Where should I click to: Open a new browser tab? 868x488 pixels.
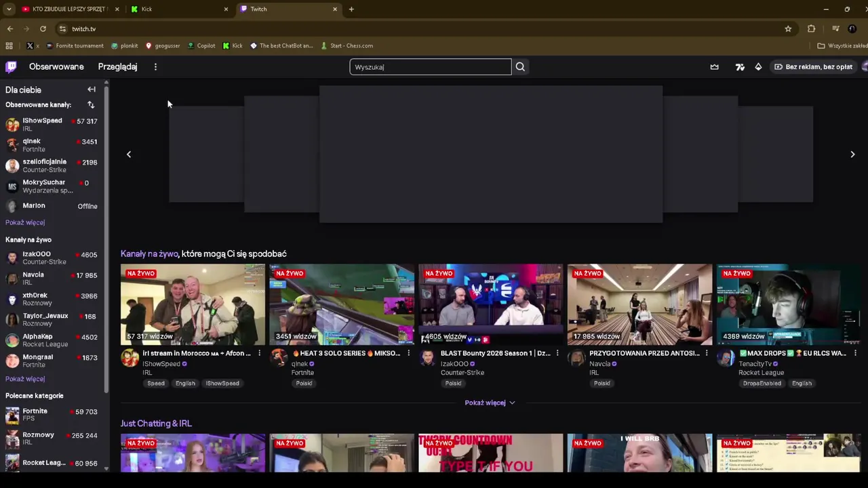click(351, 9)
